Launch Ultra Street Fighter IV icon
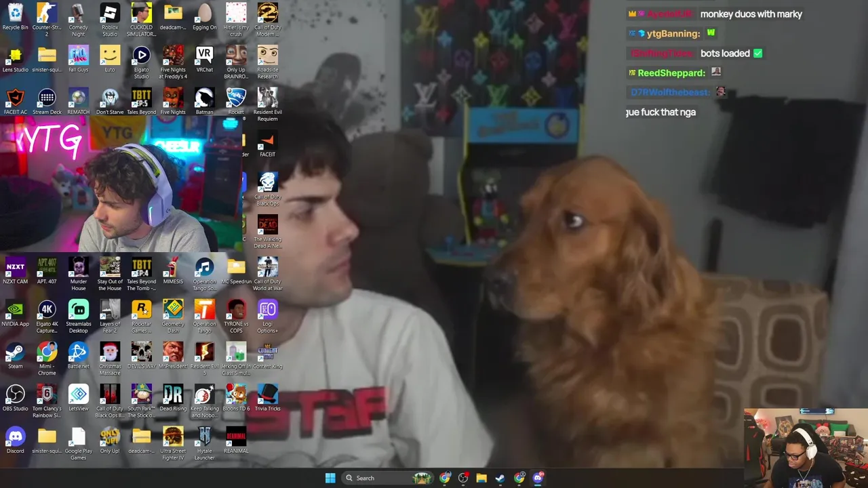The height and width of the screenshot is (488, 868). [x=173, y=444]
